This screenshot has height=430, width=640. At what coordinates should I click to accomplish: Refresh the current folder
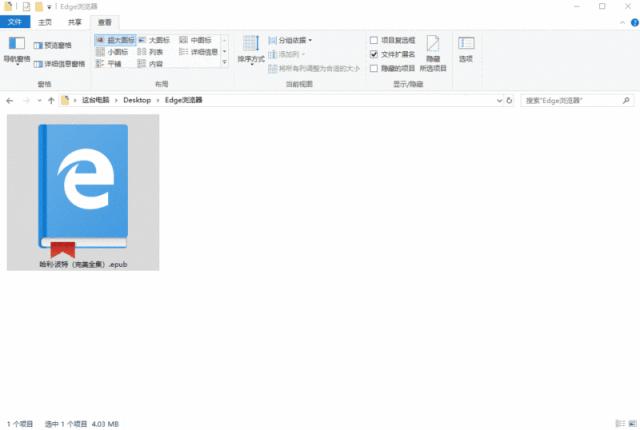click(x=509, y=100)
